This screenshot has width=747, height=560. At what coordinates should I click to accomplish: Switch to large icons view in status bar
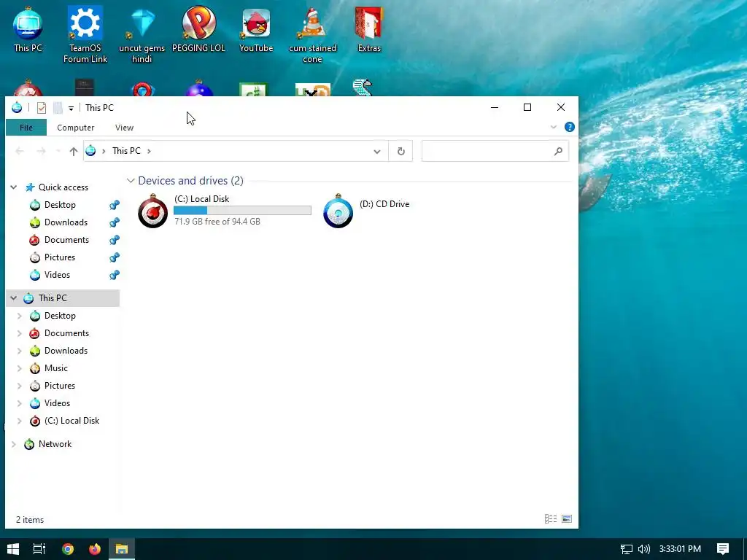click(x=567, y=519)
